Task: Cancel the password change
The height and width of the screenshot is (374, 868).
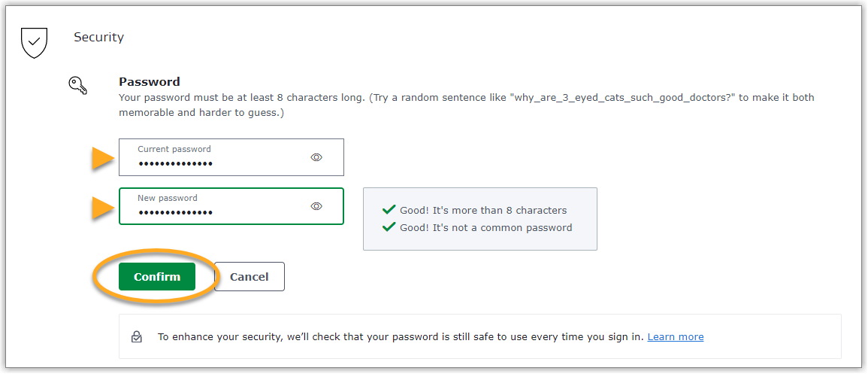Action: click(249, 276)
